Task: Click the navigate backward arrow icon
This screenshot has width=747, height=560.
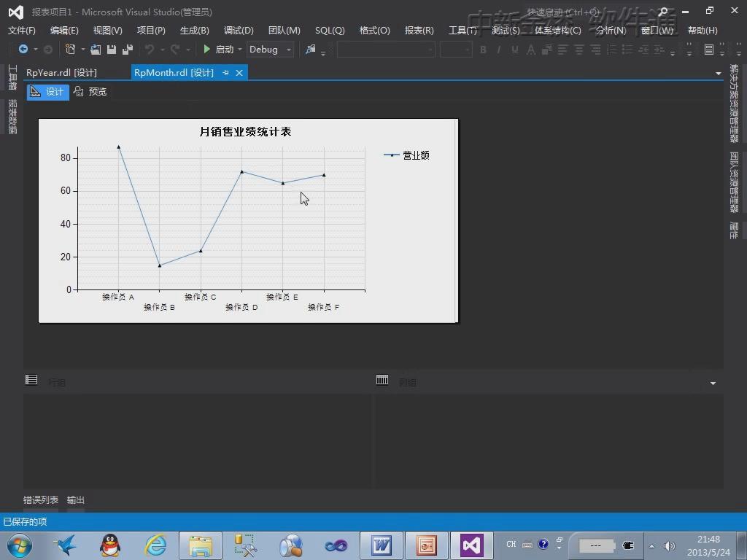Action: pos(23,49)
